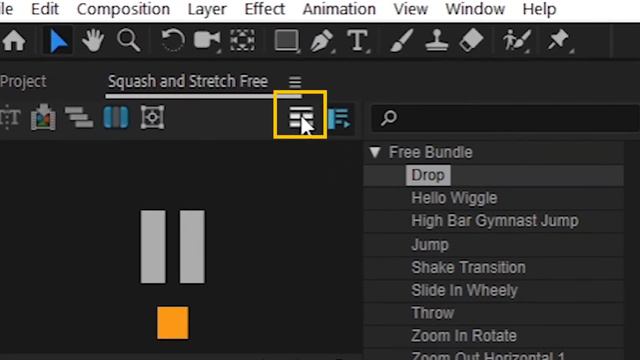
Task: Select the Rectangle shape tool
Action: tap(287, 41)
